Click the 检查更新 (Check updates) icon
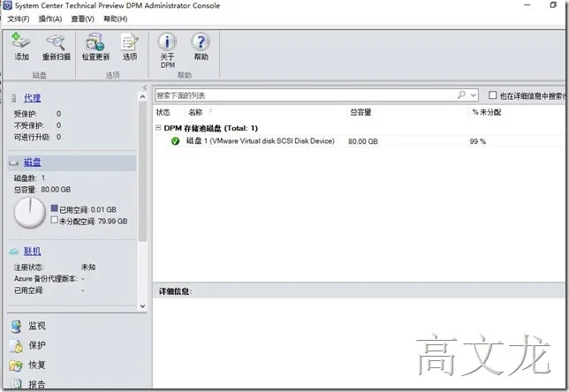The height and width of the screenshot is (392, 569). pos(95,42)
